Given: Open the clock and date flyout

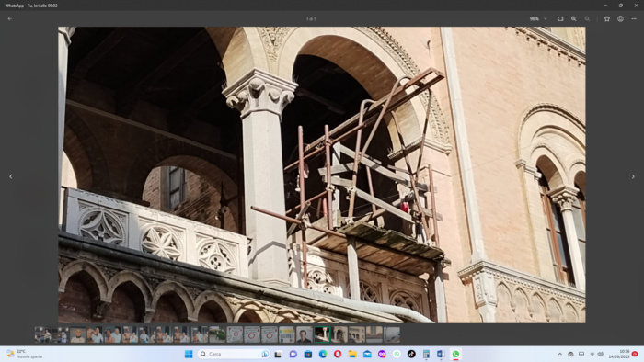Looking at the screenshot, I should (619, 355).
